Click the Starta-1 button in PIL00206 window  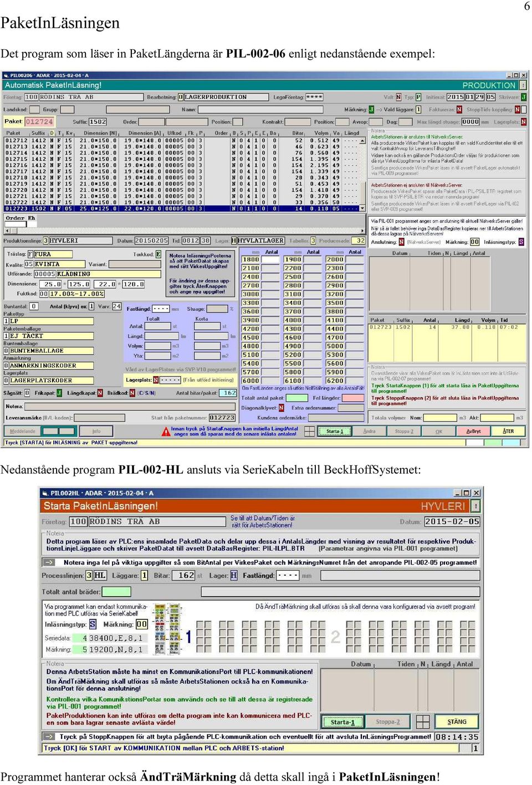click(335, 431)
